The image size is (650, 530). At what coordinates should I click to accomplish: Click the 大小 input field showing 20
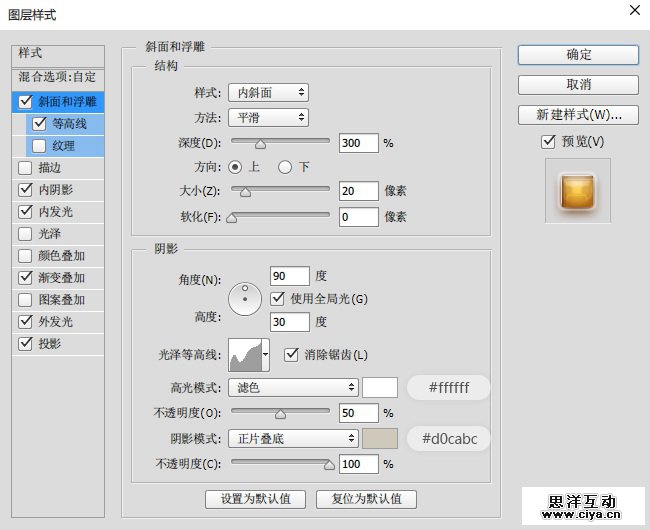359,191
